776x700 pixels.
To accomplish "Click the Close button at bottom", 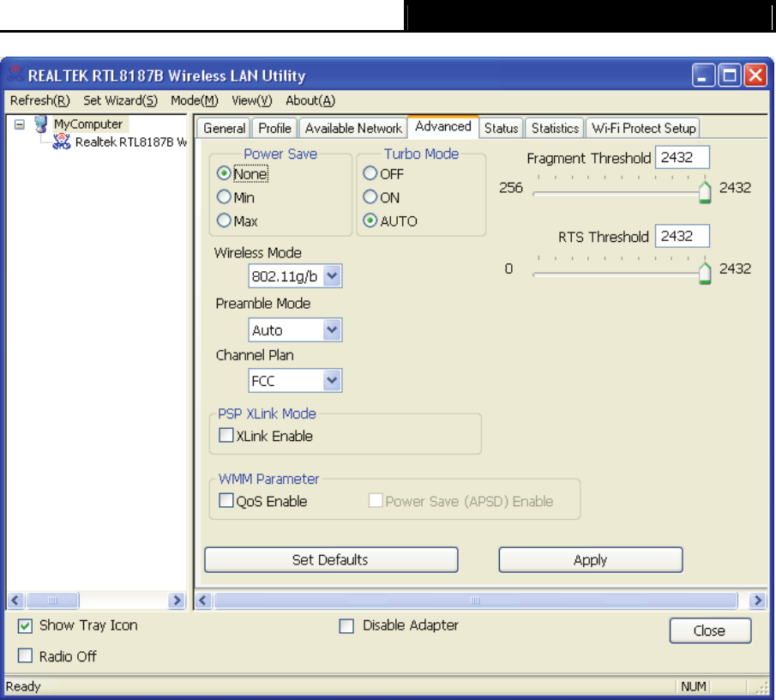I will [x=710, y=631].
